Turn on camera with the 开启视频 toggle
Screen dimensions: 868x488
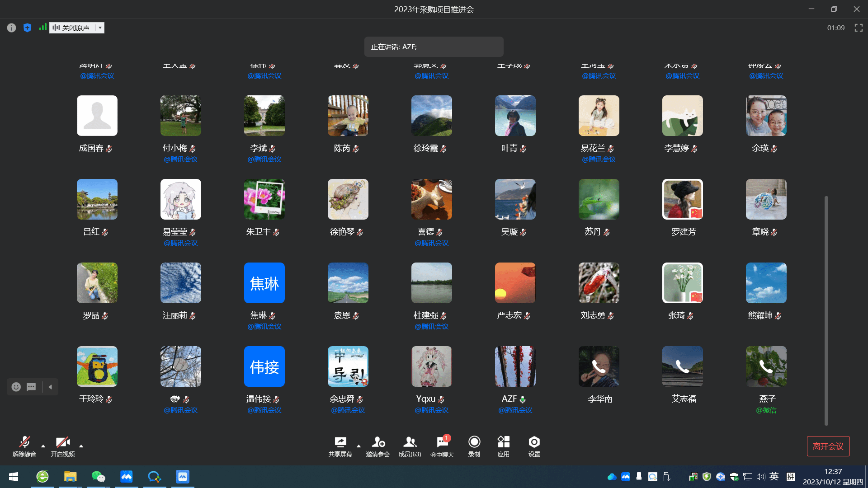tap(62, 446)
